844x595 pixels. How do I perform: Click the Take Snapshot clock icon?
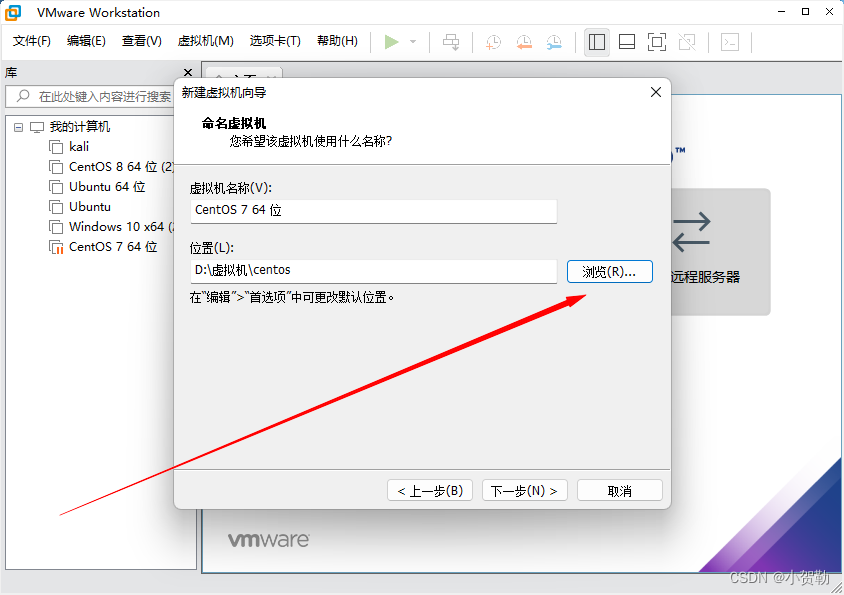[494, 42]
